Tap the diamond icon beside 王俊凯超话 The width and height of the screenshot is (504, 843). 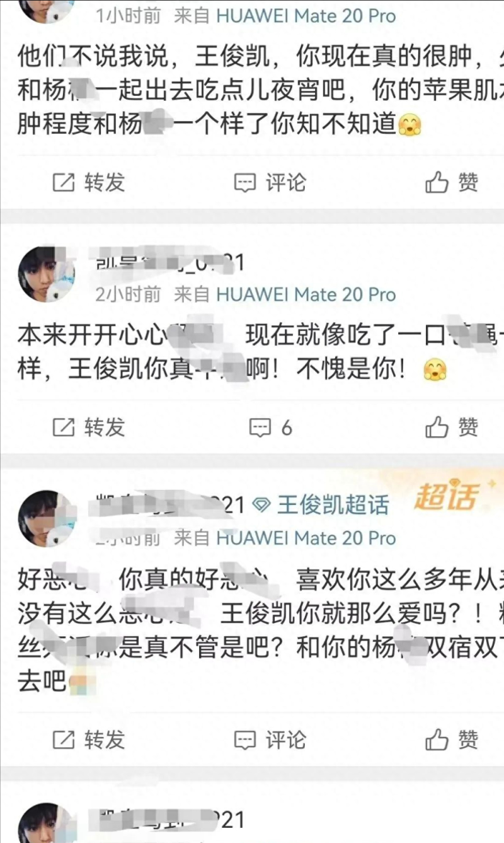coord(261,505)
